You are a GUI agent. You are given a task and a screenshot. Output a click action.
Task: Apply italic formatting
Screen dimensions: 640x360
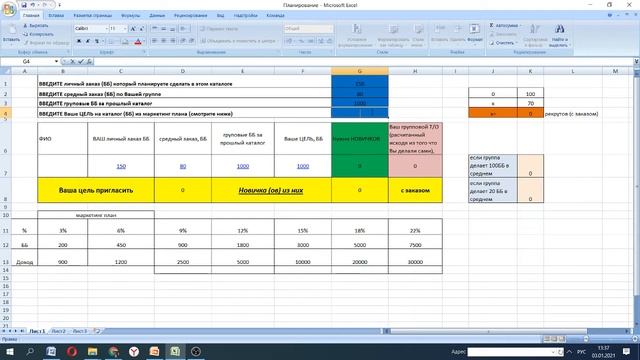coord(88,41)
